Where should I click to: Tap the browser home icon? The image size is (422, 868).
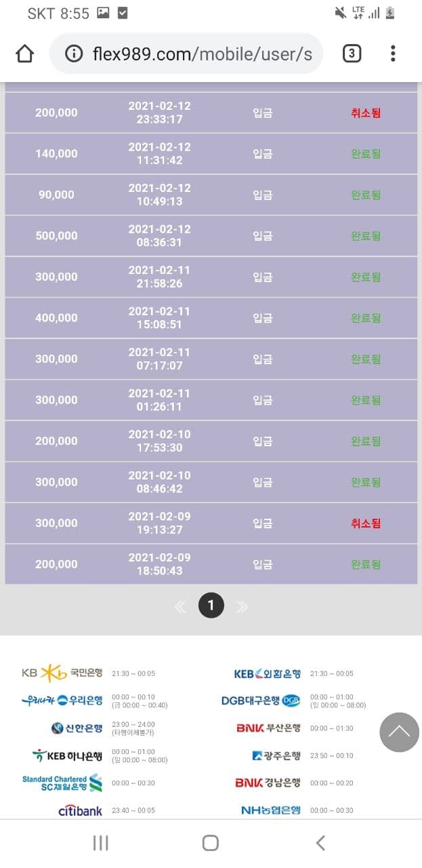(24, 54)
